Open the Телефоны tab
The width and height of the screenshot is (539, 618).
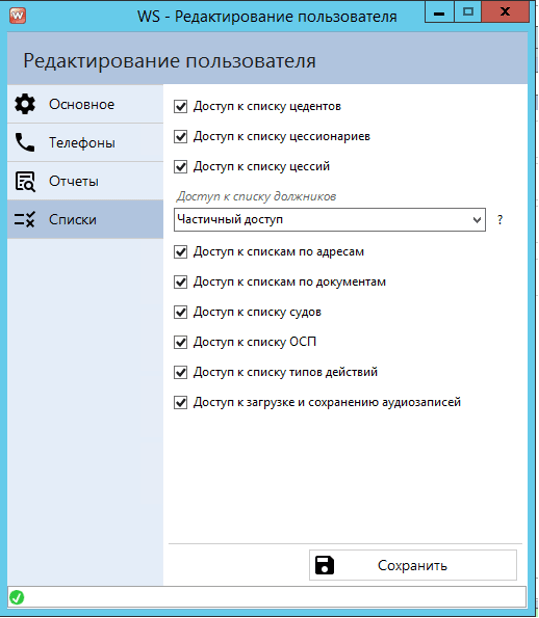click(85, 142)
